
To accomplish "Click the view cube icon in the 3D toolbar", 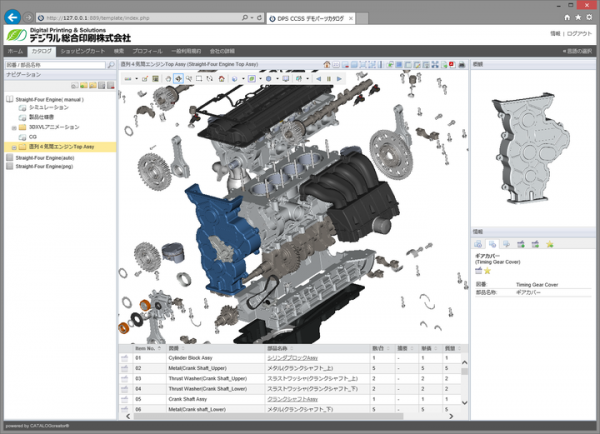I will [x=235, y=79].
